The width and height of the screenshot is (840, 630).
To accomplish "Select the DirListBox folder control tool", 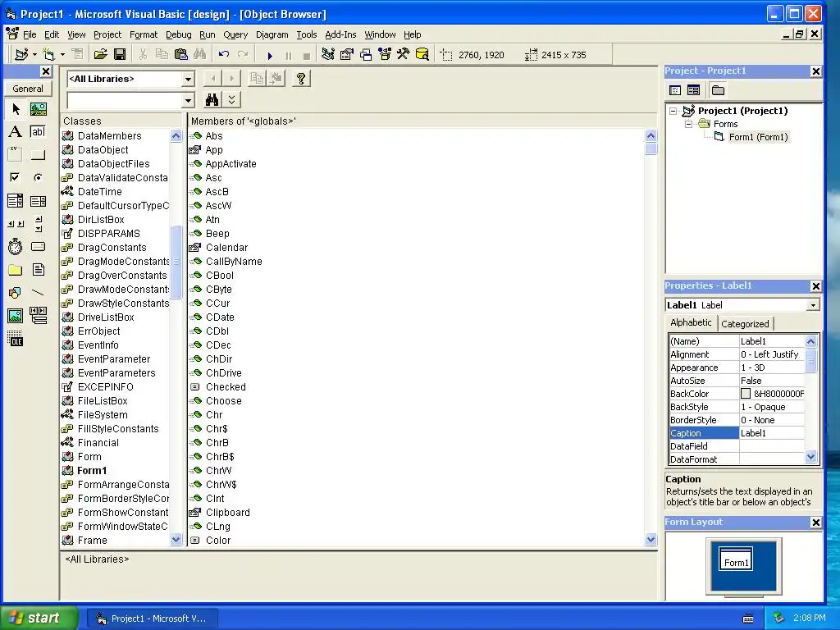I will click(x=16, y=269).
